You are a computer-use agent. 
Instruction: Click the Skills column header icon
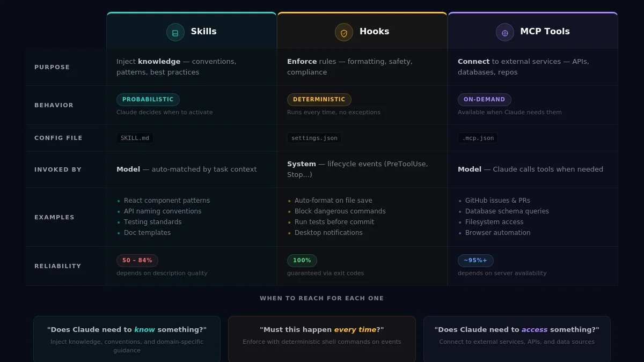175,32
